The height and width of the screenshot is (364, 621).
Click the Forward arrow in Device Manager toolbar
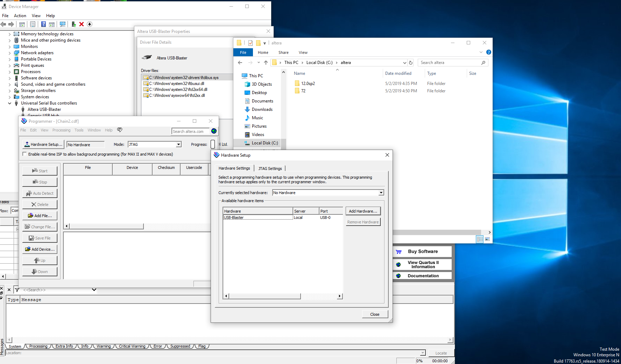(11, 24)
